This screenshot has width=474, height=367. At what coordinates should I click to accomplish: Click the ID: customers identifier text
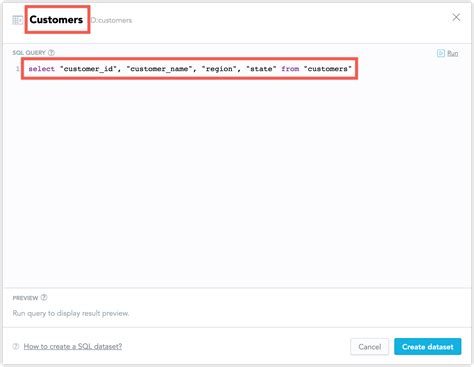(x=111, y=20)
